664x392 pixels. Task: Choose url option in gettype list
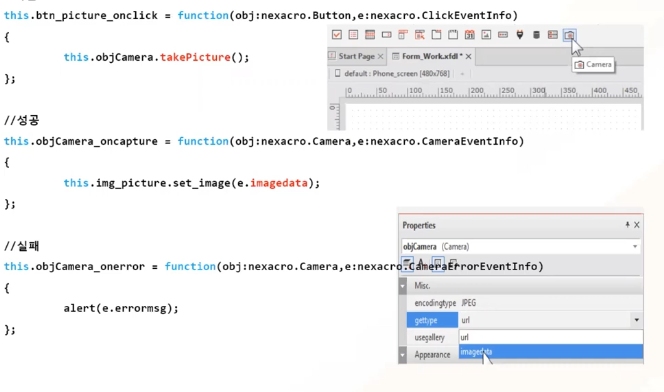click(x=551, y=337)
